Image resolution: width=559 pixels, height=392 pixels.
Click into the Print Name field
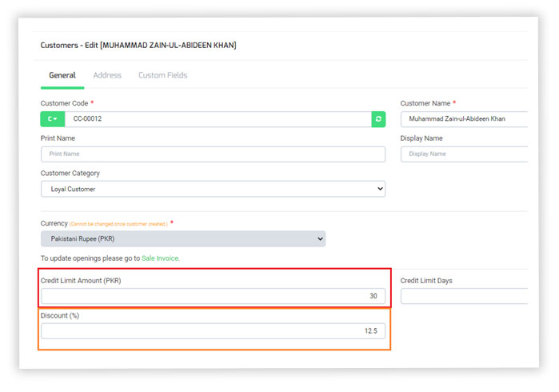pyautogui.click(x=213, y=154)
